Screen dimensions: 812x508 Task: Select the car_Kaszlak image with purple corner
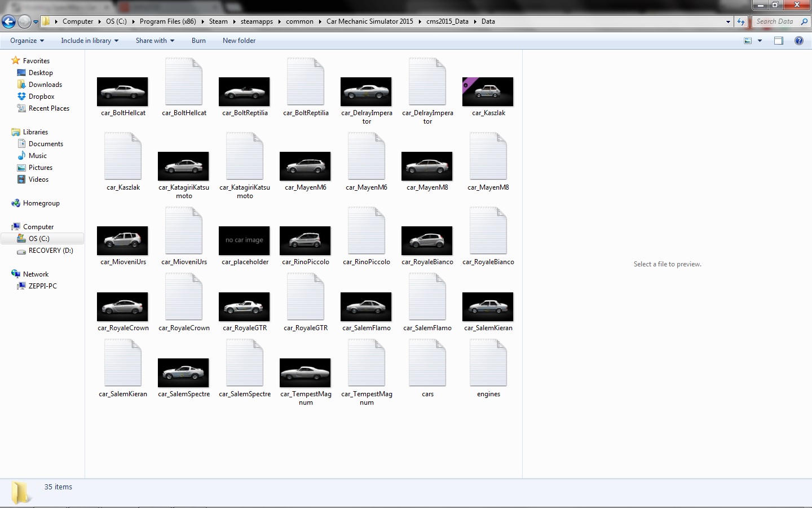point(488,91)
